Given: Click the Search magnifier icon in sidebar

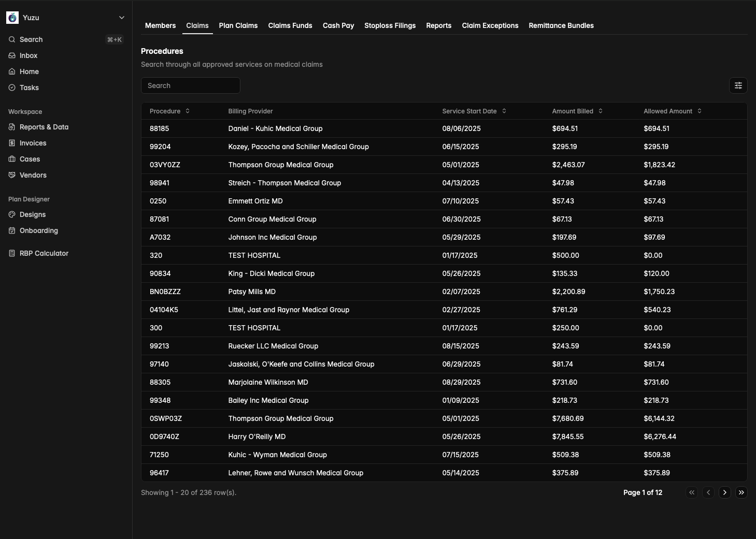Looking at the screenshot, I should coord(12,39).
